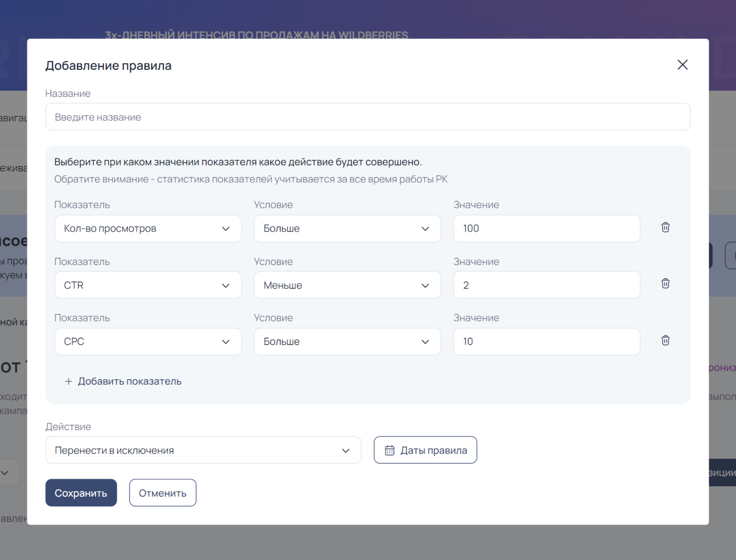Edit the CTR value field showing 2
This screenshot has width=736, height=560.
pos(547,285)
